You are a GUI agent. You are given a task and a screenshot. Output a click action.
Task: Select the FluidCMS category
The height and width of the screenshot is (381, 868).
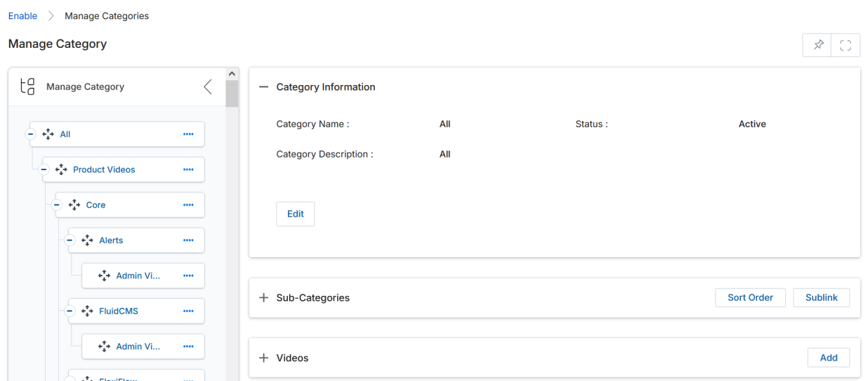[119, 311]
